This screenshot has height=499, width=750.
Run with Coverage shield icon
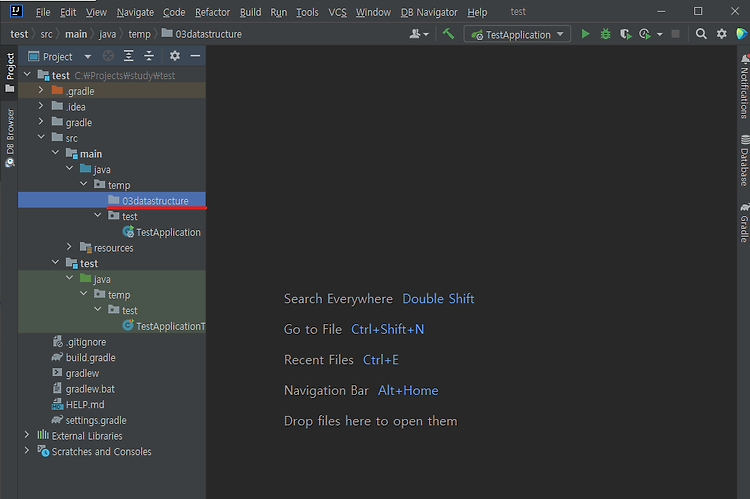click(625, 34)
